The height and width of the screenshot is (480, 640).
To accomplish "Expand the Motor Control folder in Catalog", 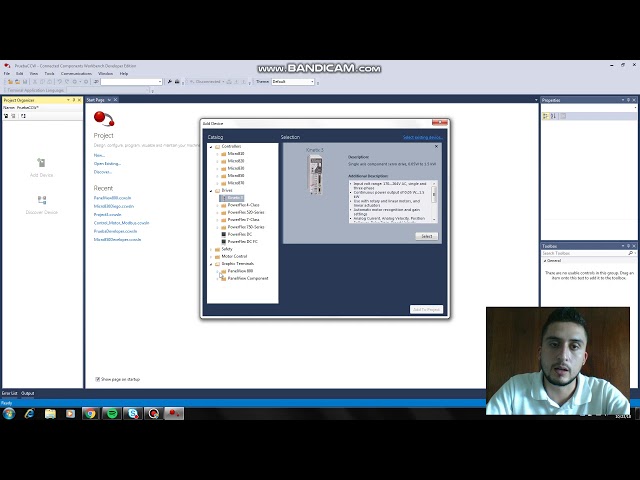I will tap(211, 257).
